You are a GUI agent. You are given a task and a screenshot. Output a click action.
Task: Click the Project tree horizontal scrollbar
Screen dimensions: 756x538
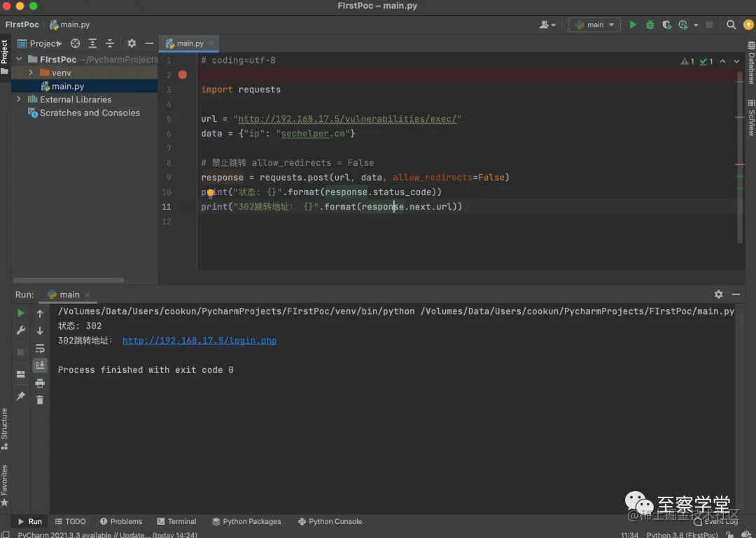tap(69, 280)
